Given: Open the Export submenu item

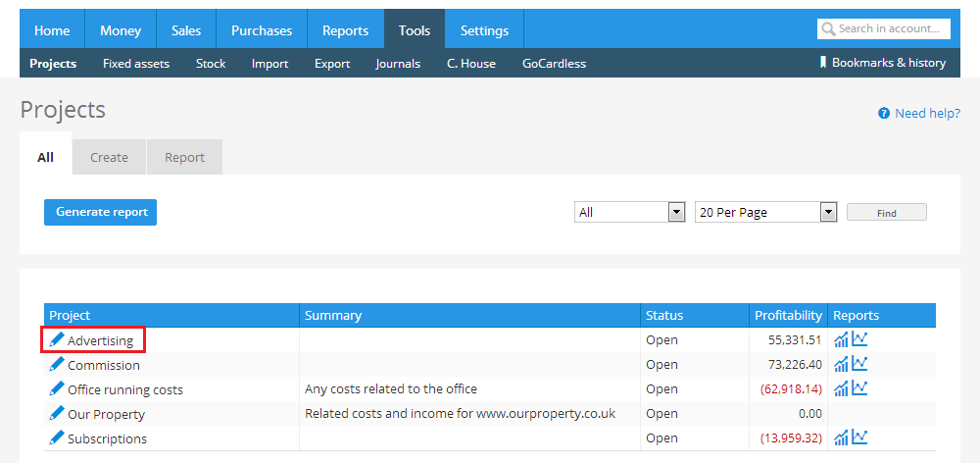Looking at the screenshot, I should pos(332,63).
